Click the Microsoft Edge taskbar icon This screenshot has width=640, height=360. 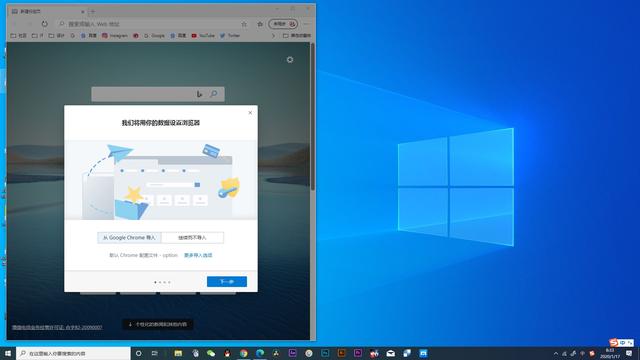260,353
